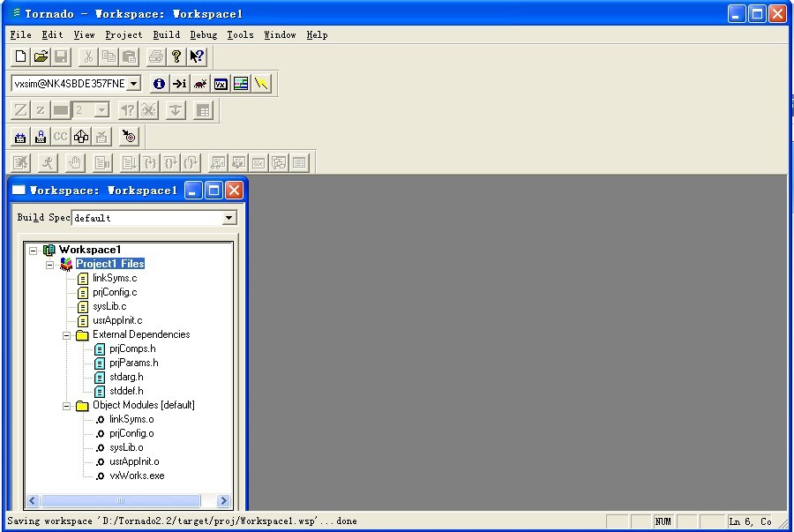Click the WindView lightning icon
This screenshot has width=794, height=532.
point(261,84)
